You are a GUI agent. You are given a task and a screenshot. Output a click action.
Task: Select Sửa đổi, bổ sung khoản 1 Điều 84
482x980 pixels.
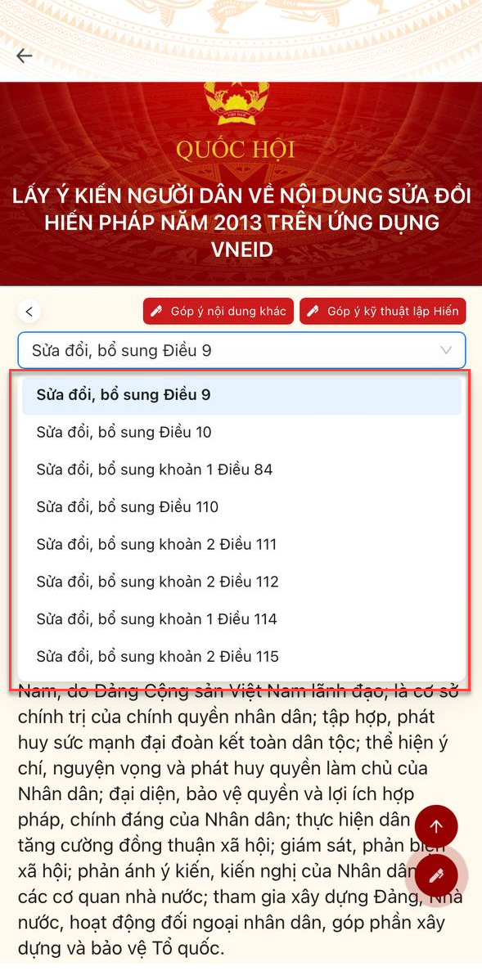tap(241, 470)
